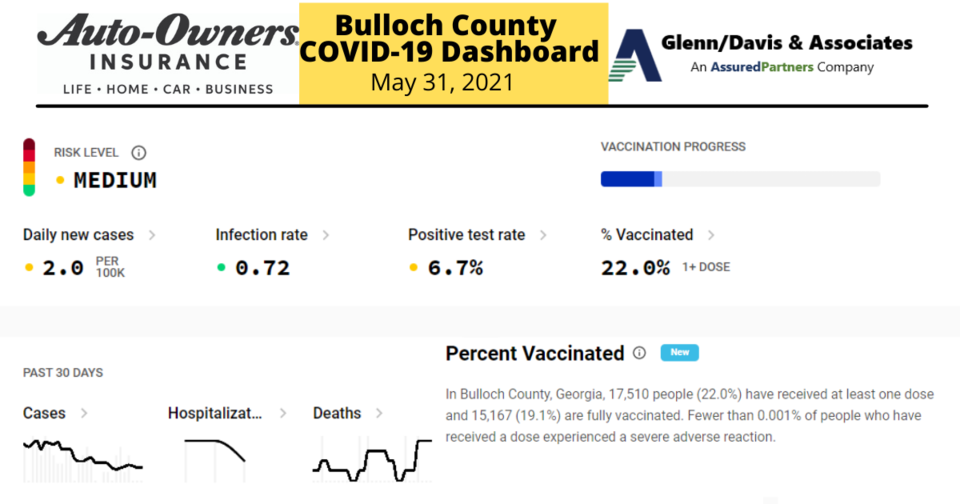Click the blue New badge
The width and height of the screenshot is (960, 504).
click(x=680, y=353)
